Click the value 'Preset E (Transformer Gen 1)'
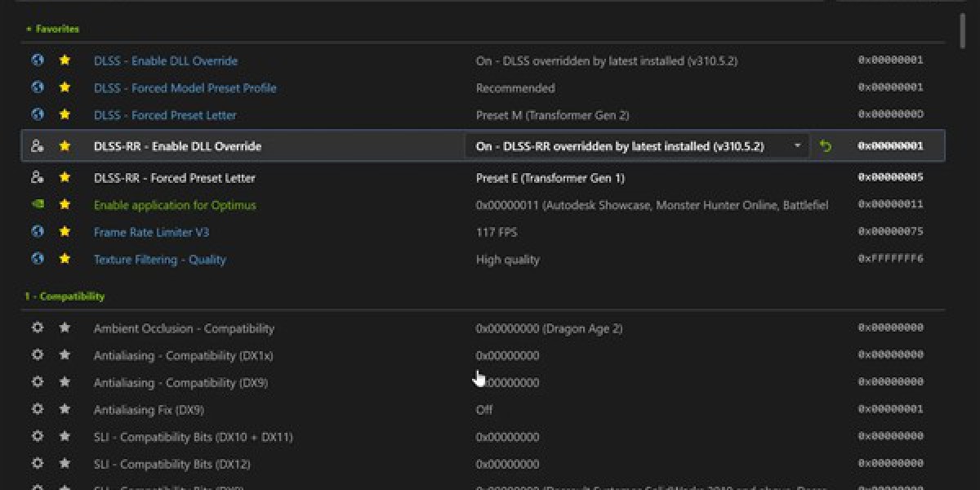The image size is (980, 490). pyautogui.click(x=550, y=177)
